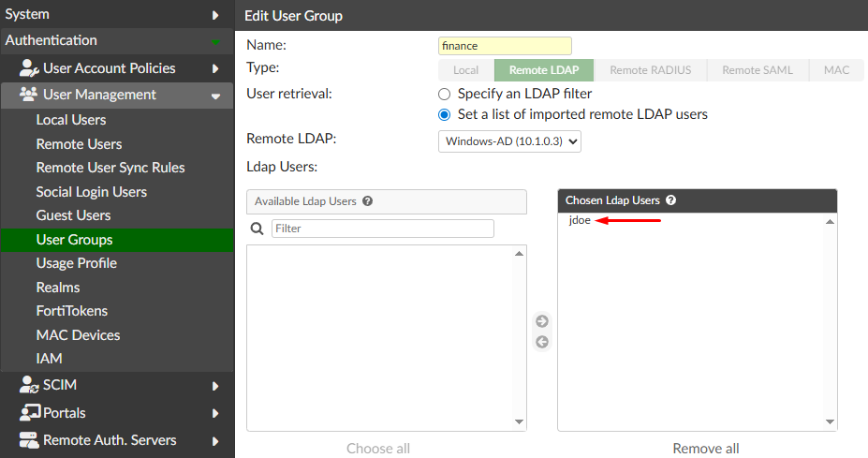
Task: Expand User Account Policies arrow
Action: (x=215, y=68)
